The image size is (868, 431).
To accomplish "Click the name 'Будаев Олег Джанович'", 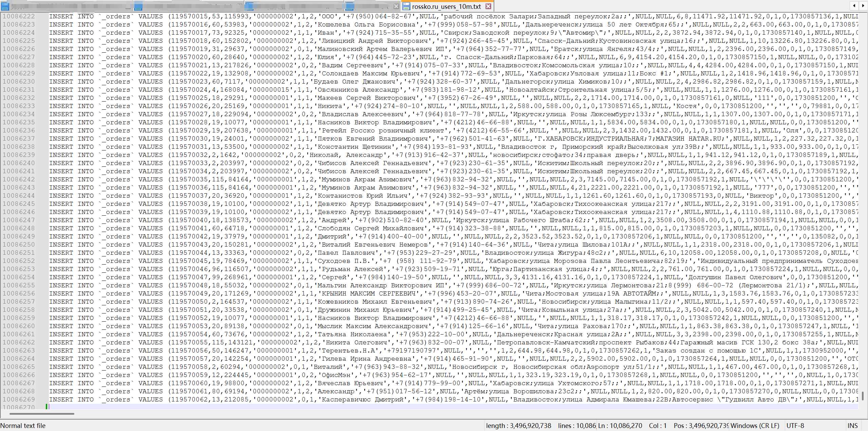I will (x=354, y=82).
